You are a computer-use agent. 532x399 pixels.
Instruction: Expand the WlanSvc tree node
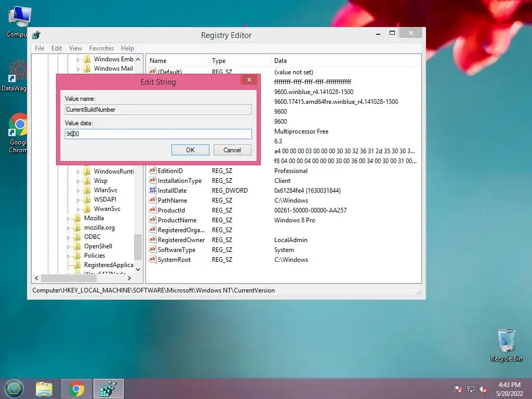coord(78,191)
